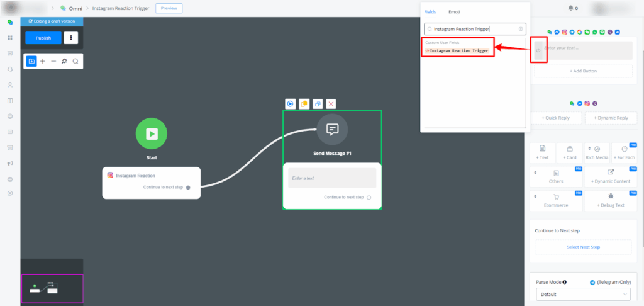Click the zoom out minus icon
The height and width of the screenshot is (306, 644).
pos(53,61)
